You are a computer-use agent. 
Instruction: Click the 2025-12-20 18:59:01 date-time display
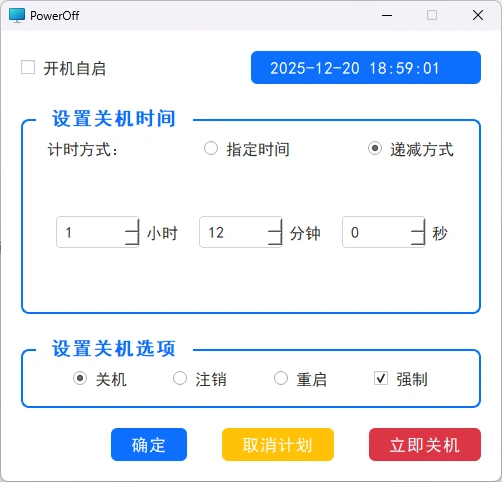366,68
